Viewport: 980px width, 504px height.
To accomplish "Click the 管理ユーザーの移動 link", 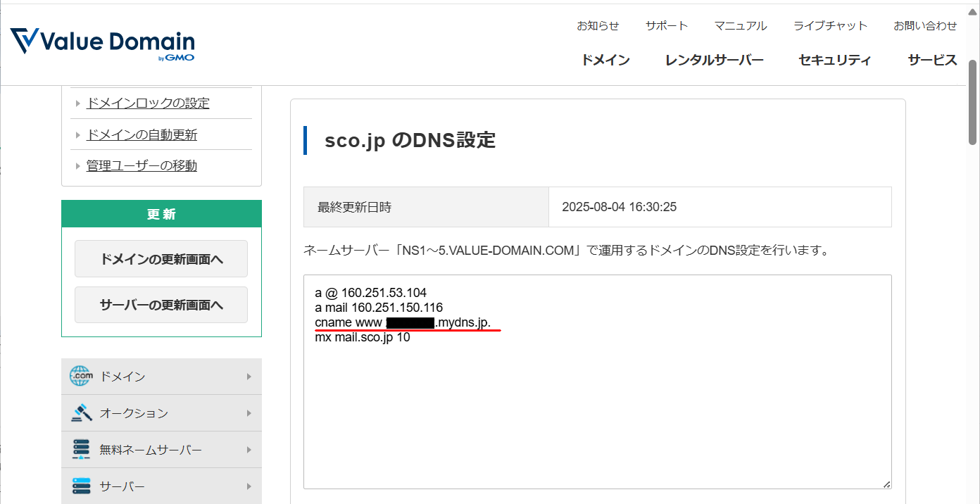I will pyautogui.click(x=142, y=165).
